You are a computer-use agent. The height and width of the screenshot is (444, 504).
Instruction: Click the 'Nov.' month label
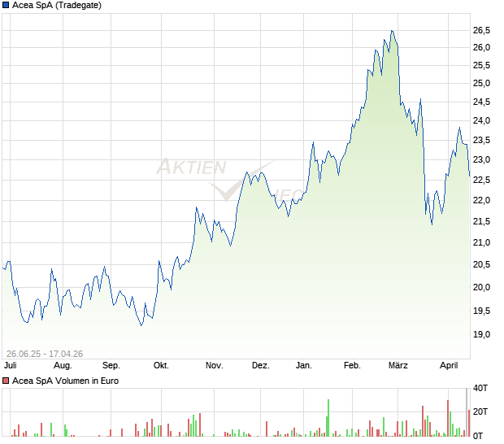pos(214,365)
